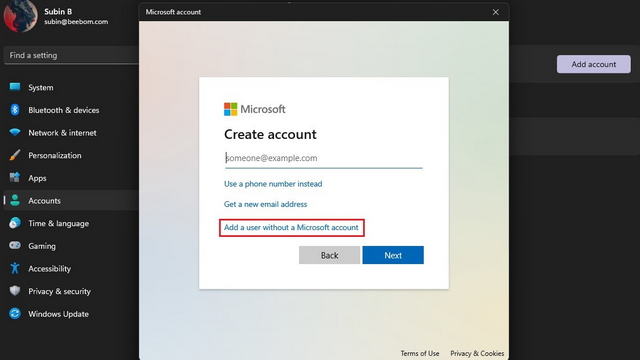Viewport: 640px width, 360px height.
Task: Click the Create account heading
Action: (270, 134)
